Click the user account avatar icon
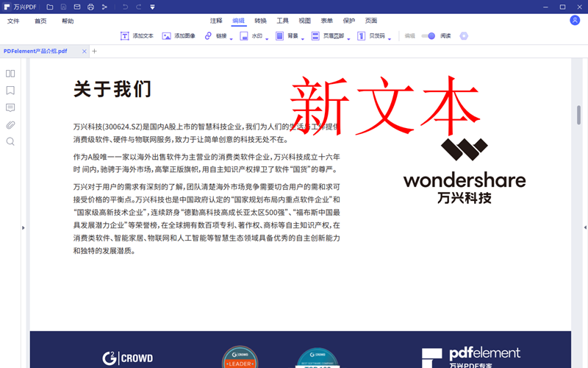Viewport: 588px width, 368px height. (575, 21)
